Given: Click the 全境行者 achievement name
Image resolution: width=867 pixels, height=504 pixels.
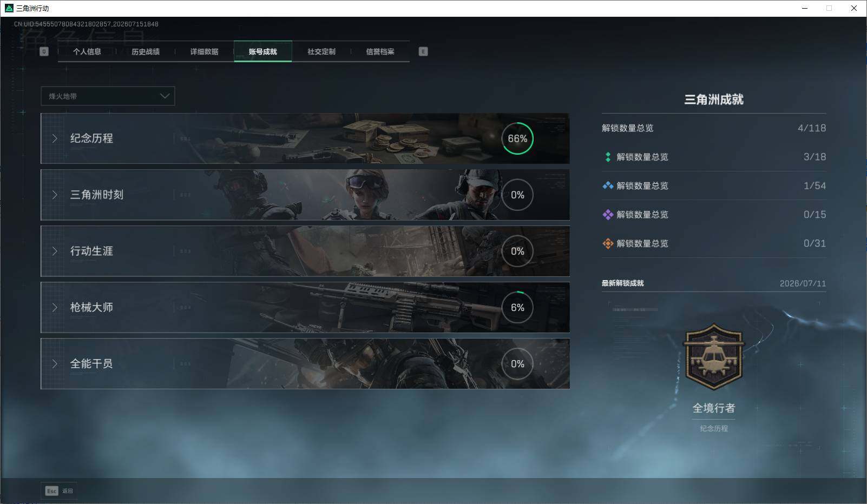Looking at the screenshot, I should click(714, 408).
